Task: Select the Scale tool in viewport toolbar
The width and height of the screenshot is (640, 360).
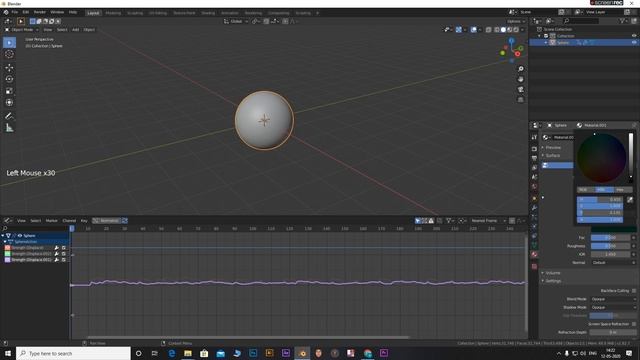Action: pyautogui.click(x=9, y=91)
